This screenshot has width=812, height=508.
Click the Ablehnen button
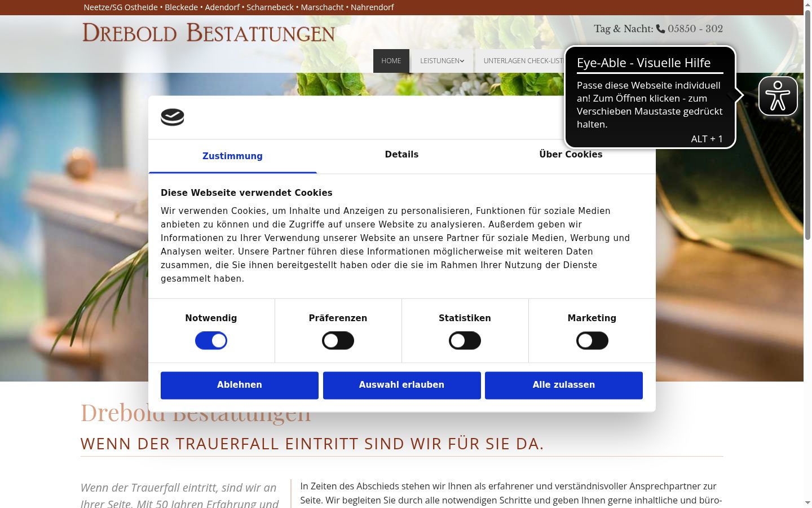point(240,385)
